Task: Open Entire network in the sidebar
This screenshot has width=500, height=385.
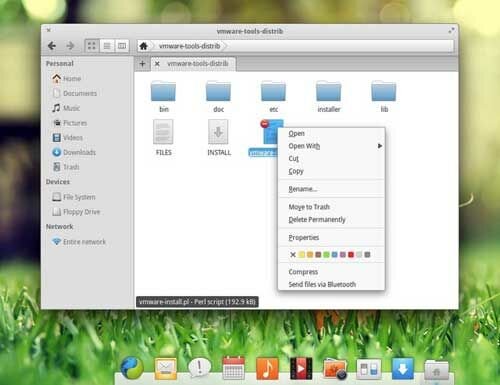Action: pyautogui.click(x=79, y=242)
